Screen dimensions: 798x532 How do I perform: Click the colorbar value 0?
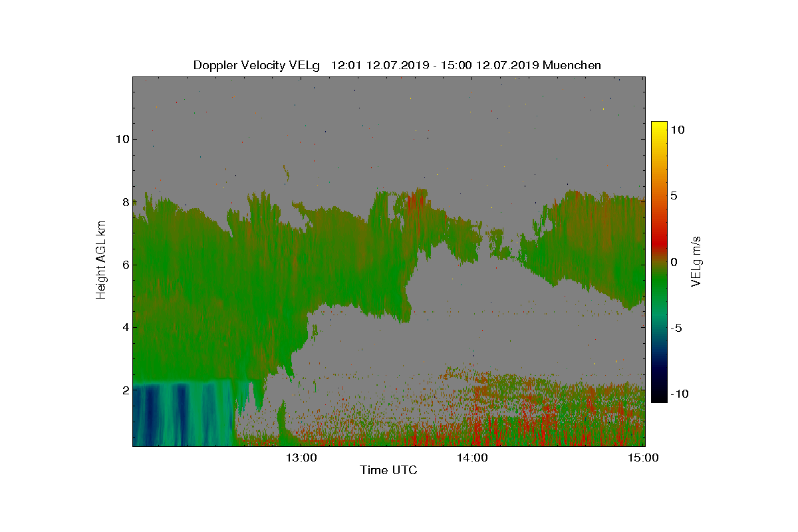point(674,262)
